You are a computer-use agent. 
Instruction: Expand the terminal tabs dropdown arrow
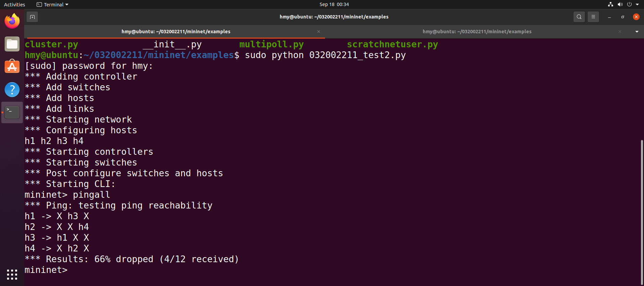(637, 32)
